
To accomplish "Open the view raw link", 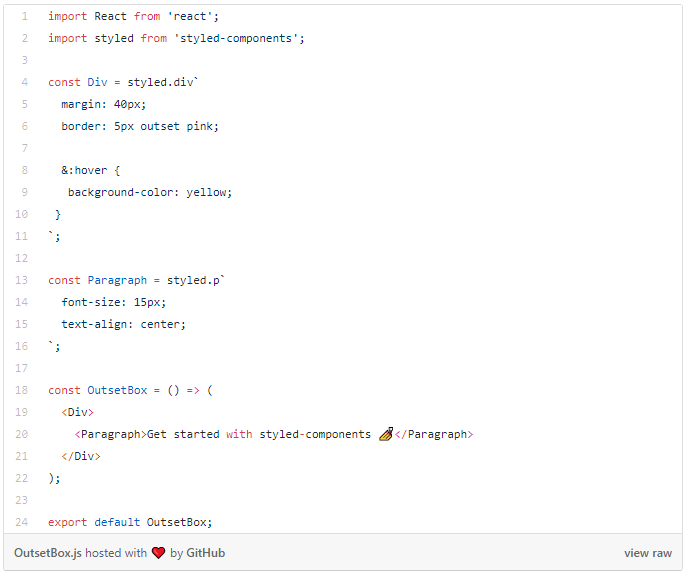I will tap(648, 553).
